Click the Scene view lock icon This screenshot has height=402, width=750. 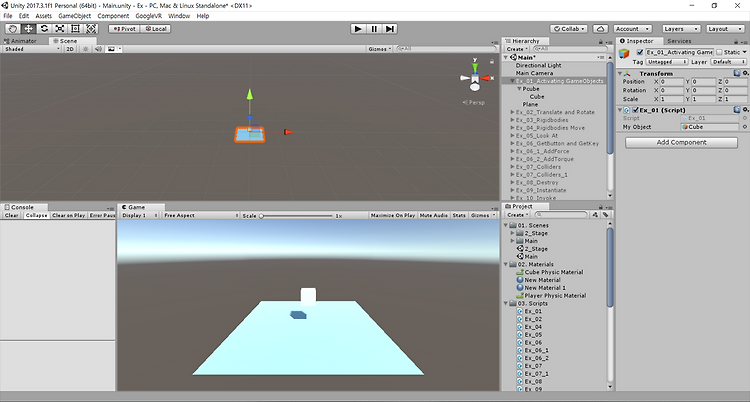492,61
